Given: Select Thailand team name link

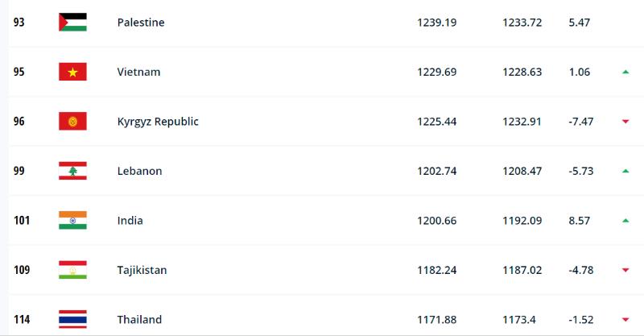Looking at the screenshot, I should [139, 320].
